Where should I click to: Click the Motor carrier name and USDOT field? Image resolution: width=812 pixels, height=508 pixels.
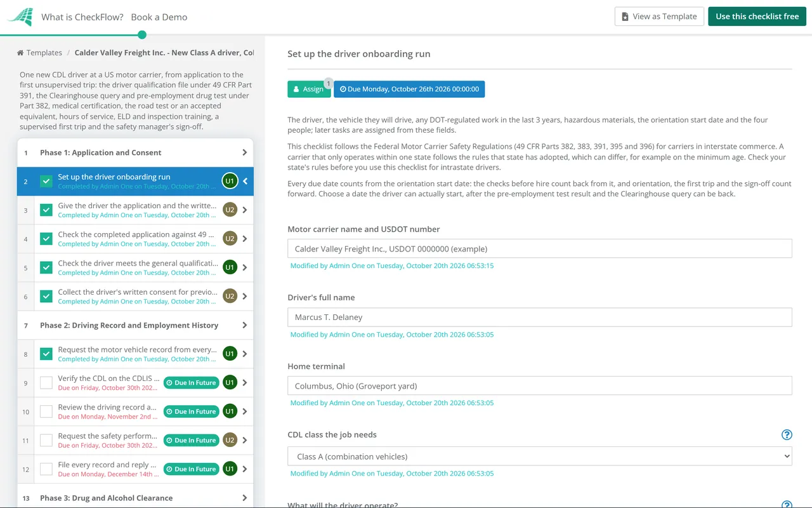pyautogui.click(x=540, y=248)
